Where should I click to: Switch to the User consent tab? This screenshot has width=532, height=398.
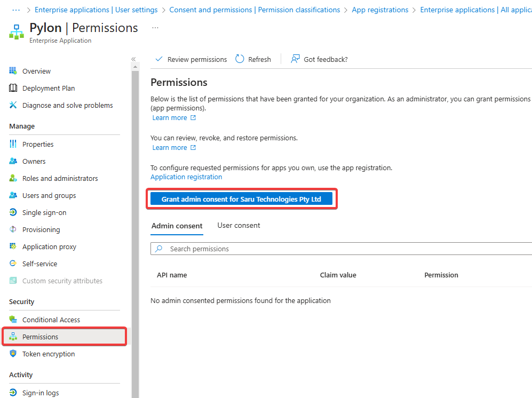point(239,225)
